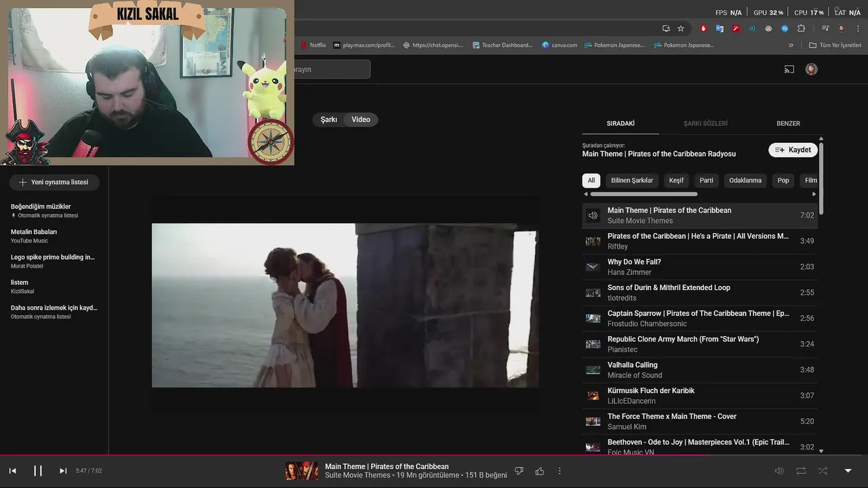This screenshot has height=488, width=868.
Task: Select the Pop filter chip
Action: click(x=783, y=180)
